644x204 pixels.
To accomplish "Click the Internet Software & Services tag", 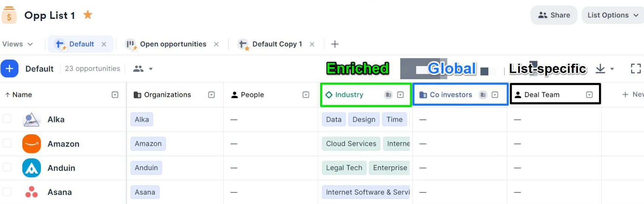I will tap(366, 192).
